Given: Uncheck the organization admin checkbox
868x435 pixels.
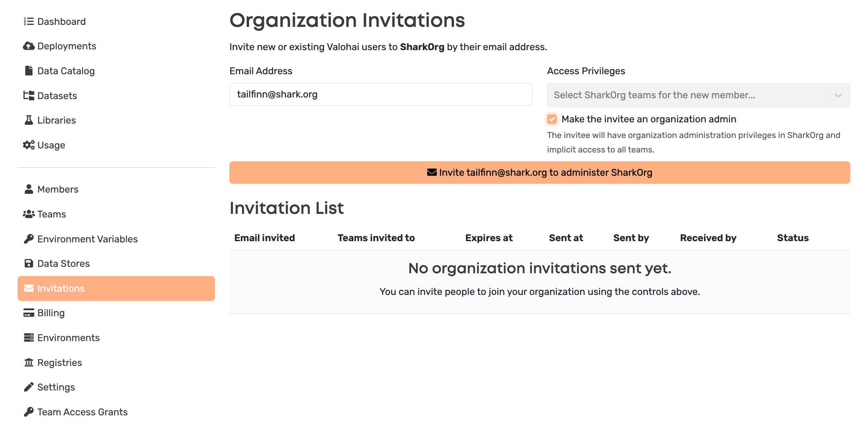Looking at the screenshot, I should (552, 119).
